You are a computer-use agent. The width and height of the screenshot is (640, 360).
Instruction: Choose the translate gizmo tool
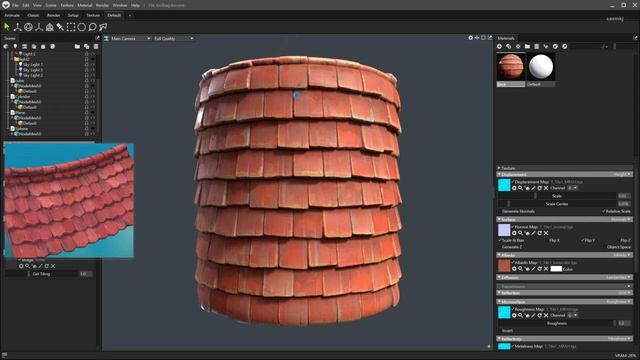coord(17,27)
